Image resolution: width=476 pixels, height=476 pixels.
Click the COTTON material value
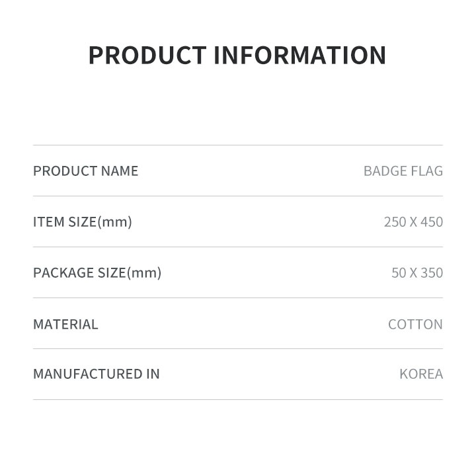pyautogui.click(x=415, y=324)
